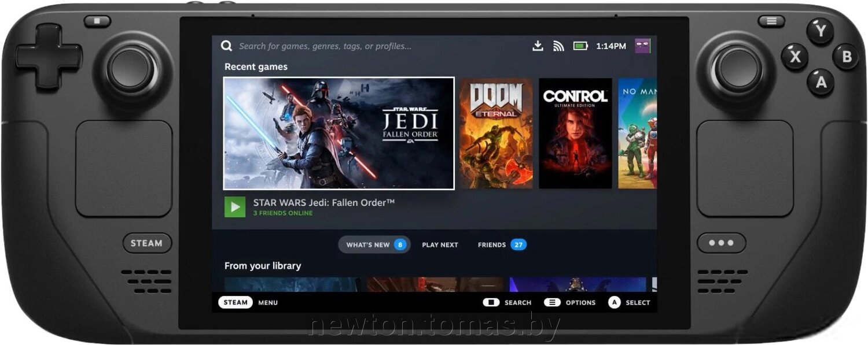Click the magnifying glass search icon

click(227, 46)
